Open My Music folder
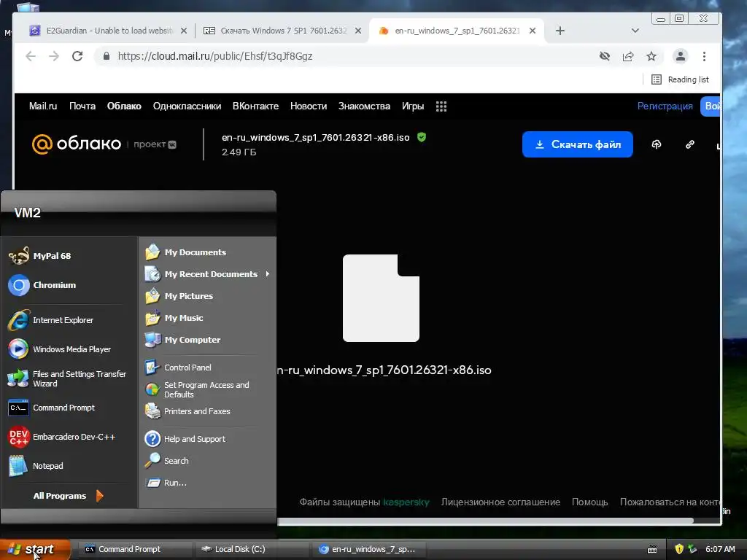The width and height of the screenshot is (747, 560). (x=174, y=318)
